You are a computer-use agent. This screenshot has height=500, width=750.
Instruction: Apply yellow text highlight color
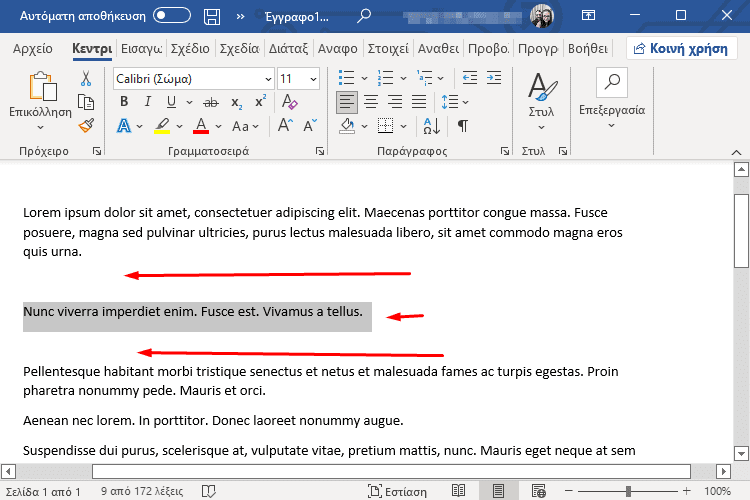point(162,126)
